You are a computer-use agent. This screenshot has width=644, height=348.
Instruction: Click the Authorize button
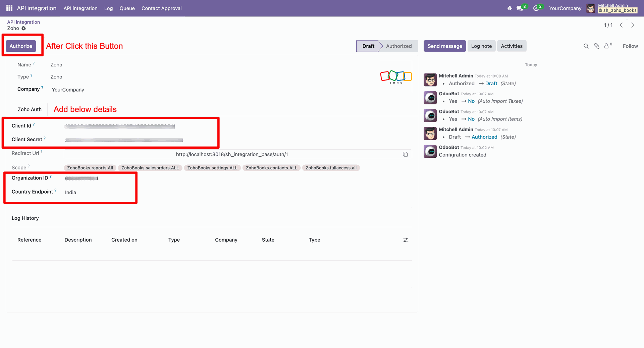tap(21, 46)
